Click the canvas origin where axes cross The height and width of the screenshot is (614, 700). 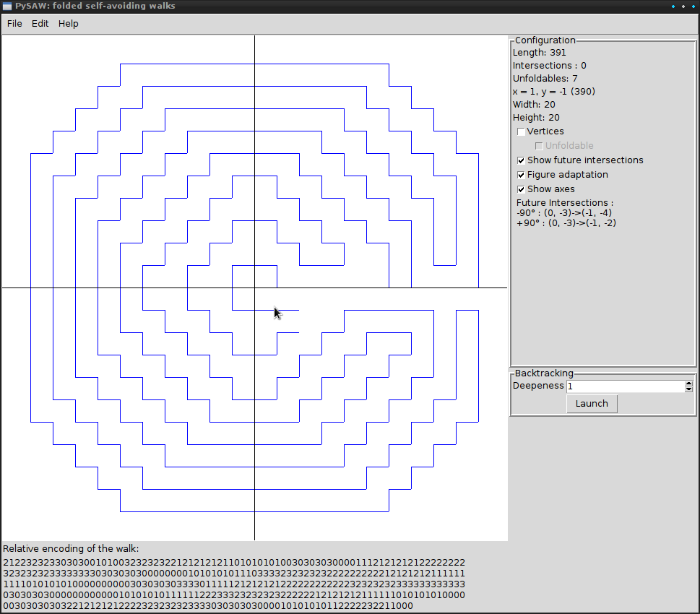[254, 287]
